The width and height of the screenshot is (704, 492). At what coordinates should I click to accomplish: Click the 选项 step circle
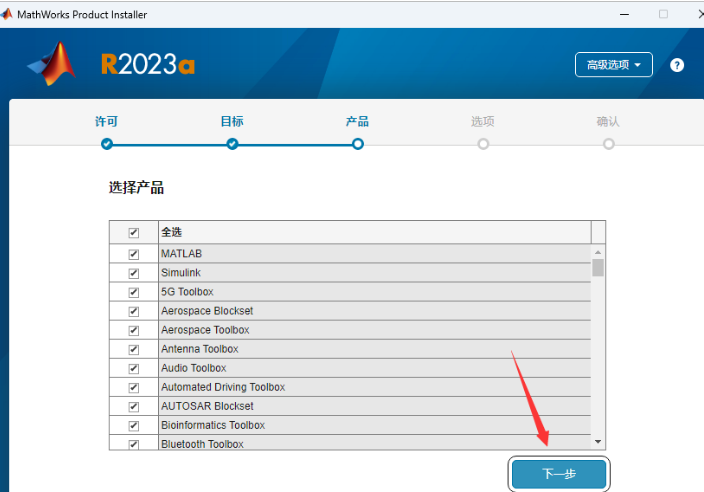pyautogui.click(x=483, y=144)
